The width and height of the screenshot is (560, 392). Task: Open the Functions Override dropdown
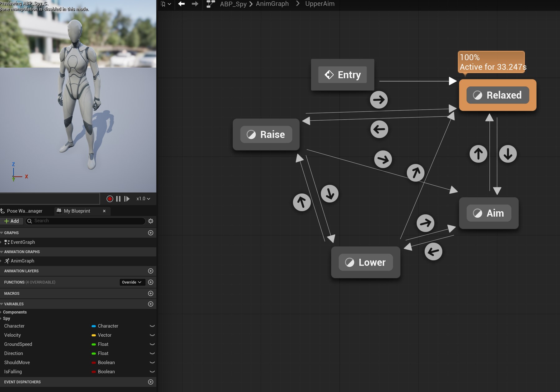tap(132, 282)
